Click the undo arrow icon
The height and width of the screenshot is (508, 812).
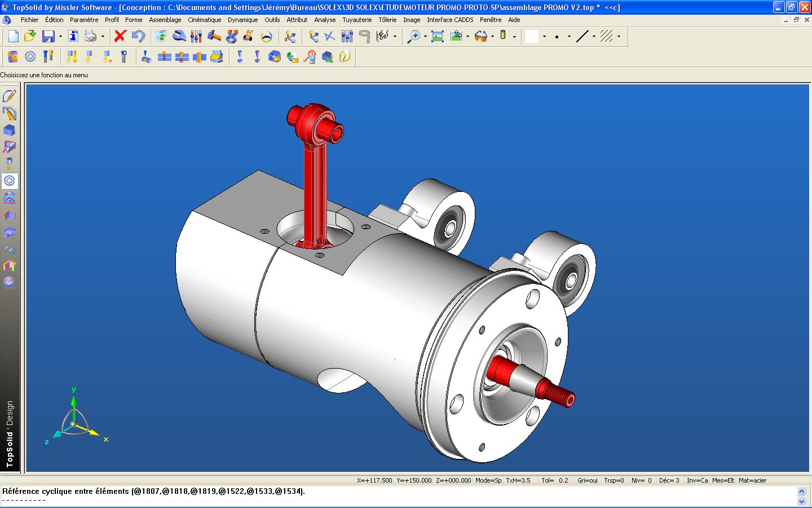pyautogui.click(x=138, y=36)
